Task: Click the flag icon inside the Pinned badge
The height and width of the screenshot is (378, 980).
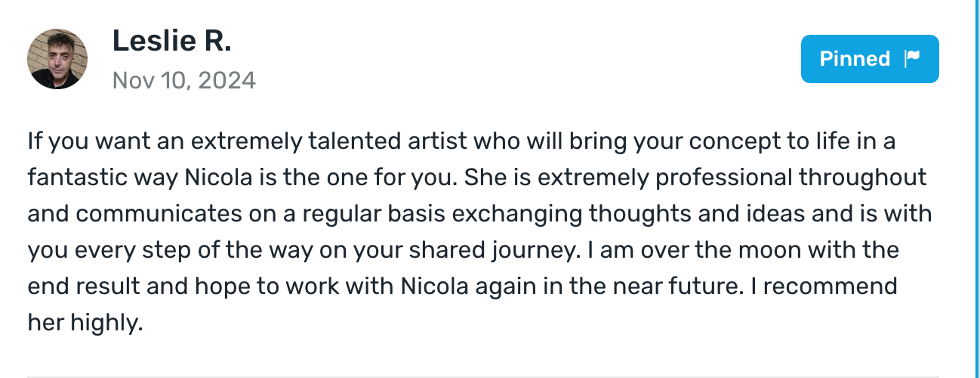Action: 912,59
